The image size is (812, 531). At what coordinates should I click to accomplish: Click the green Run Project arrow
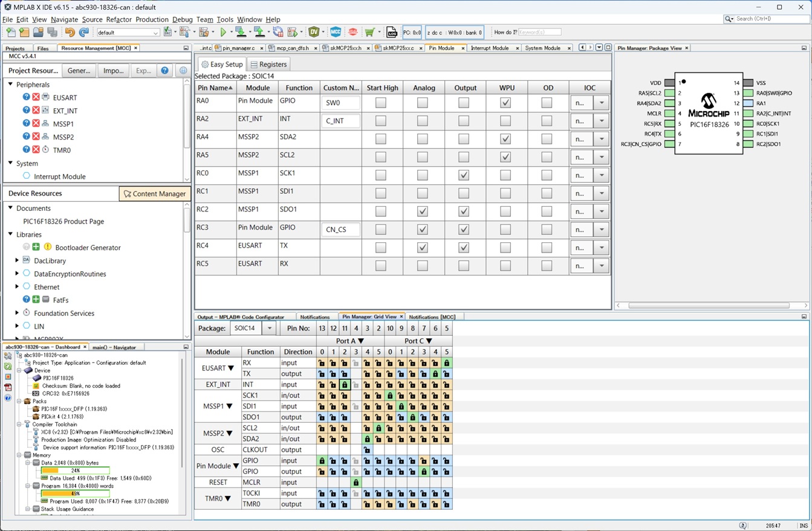point(223,32)
